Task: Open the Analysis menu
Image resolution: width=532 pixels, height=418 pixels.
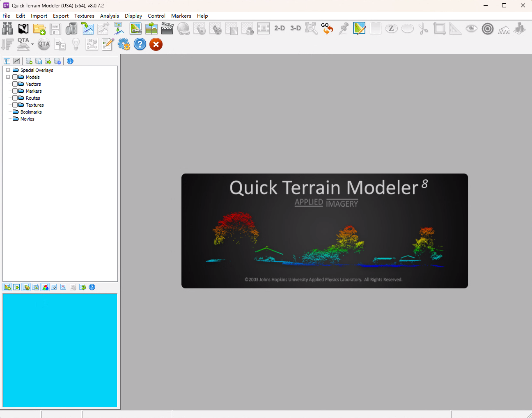Action: click(110, 16)
